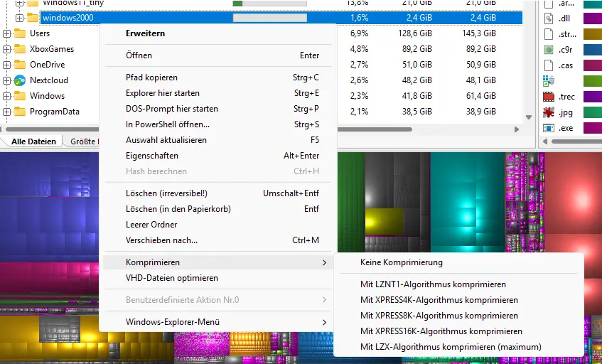Choose Pfad kopieren from context menu
This screenshot has height=364, width=602.
coord(151,77)
